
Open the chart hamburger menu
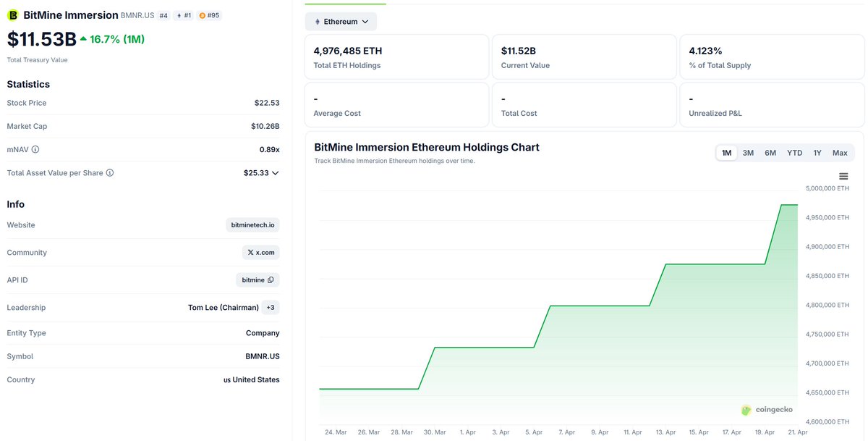(843, 177)
